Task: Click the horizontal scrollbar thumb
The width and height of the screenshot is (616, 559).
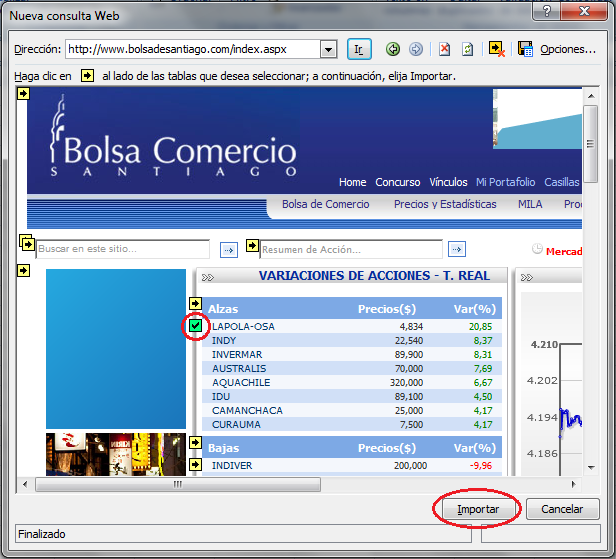Action: [178, 484]
